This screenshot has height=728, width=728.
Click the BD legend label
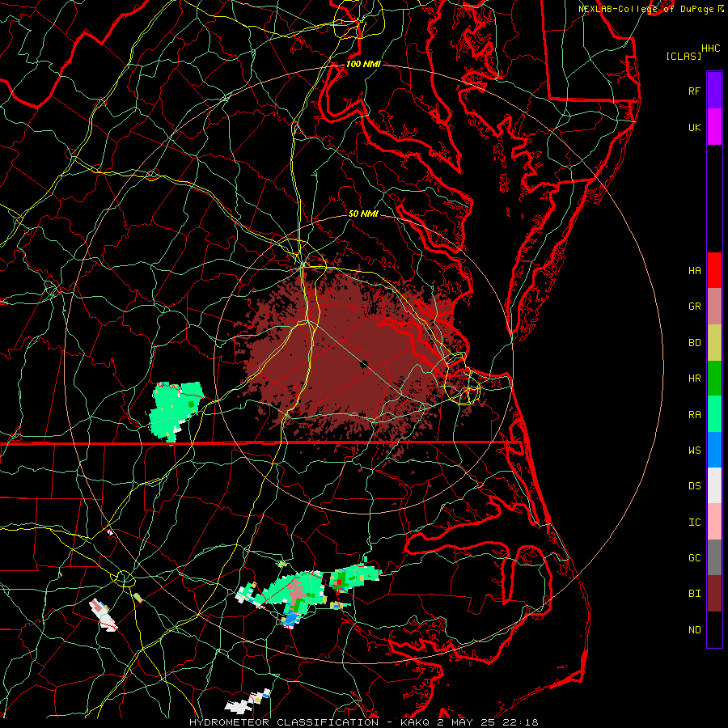[694, 343]
